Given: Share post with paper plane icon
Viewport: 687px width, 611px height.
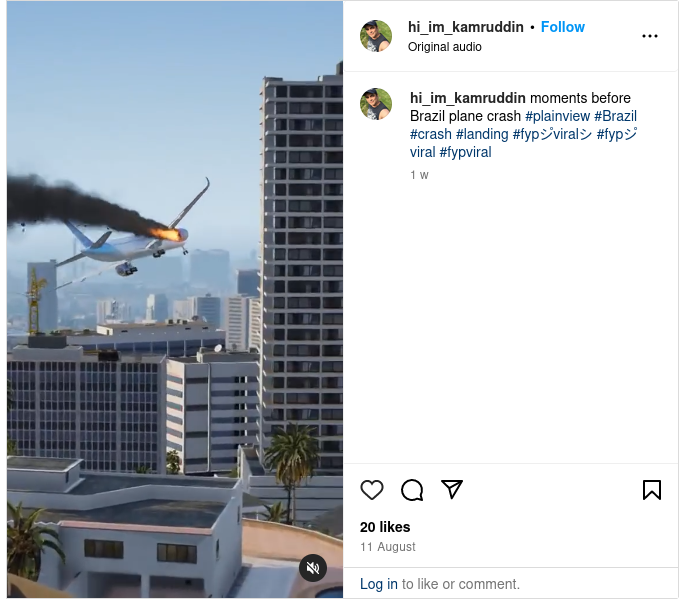Looking at the screenshot, I should [452, 489].
